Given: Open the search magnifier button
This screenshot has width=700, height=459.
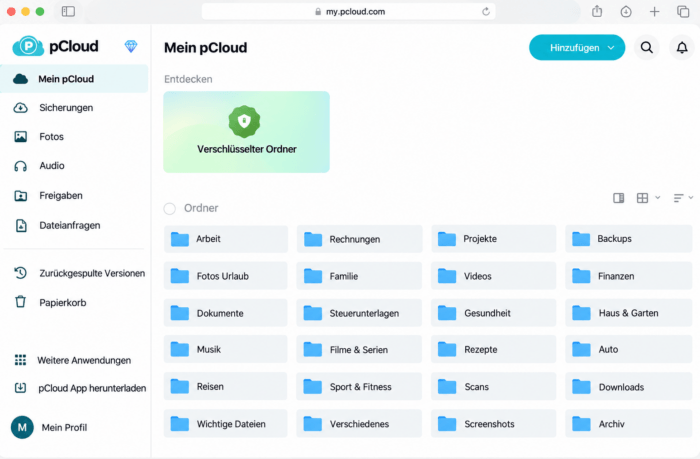Looking at the screenshot, I should [x=646, y=47].
